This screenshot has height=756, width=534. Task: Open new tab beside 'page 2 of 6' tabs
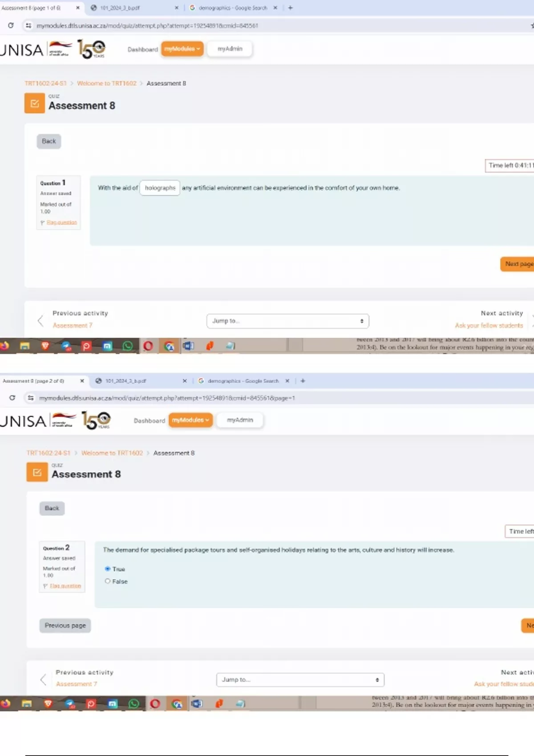[303, 381]
